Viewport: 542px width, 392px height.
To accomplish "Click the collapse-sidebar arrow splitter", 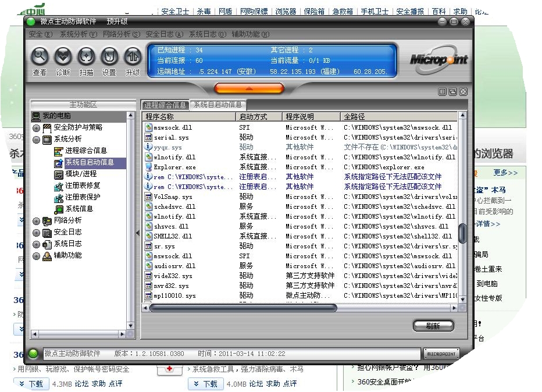I will tap(138, 233).
